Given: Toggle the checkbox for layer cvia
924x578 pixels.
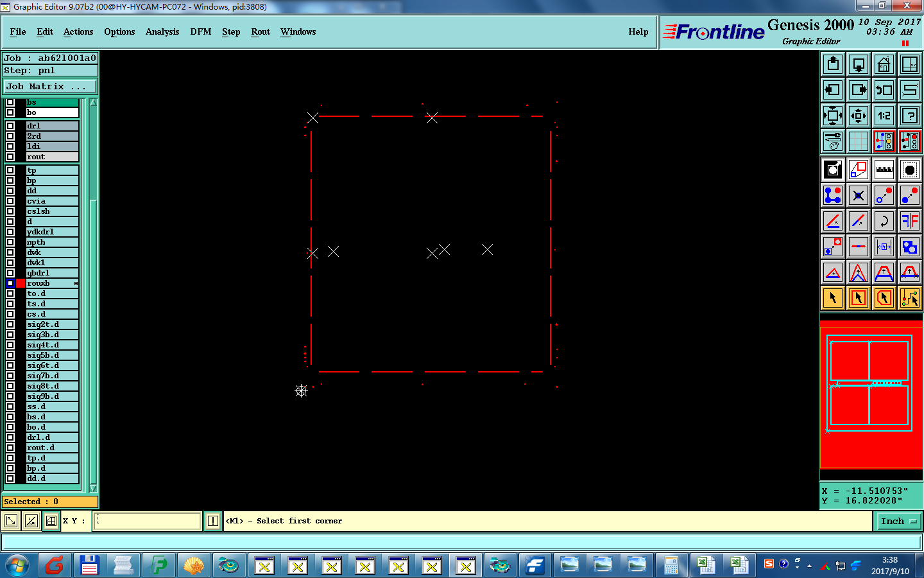Looking at the screenshot, I should (x=10, y=201).
